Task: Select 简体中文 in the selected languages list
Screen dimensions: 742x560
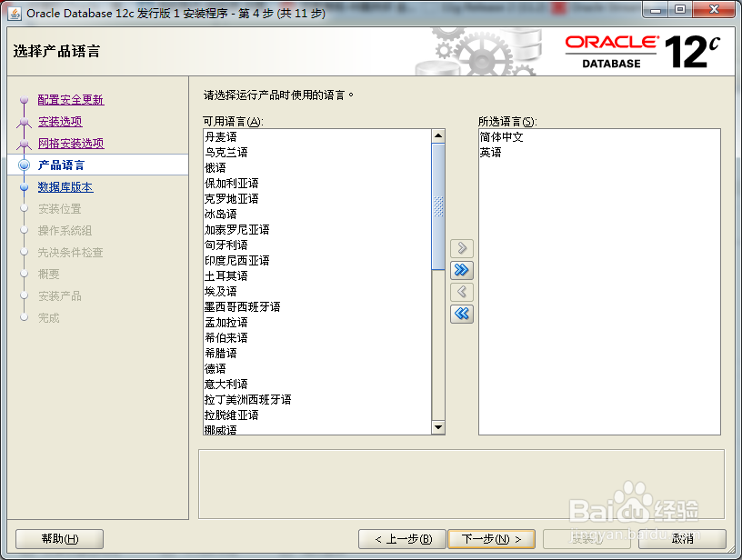Action: (x=500, y=136)
